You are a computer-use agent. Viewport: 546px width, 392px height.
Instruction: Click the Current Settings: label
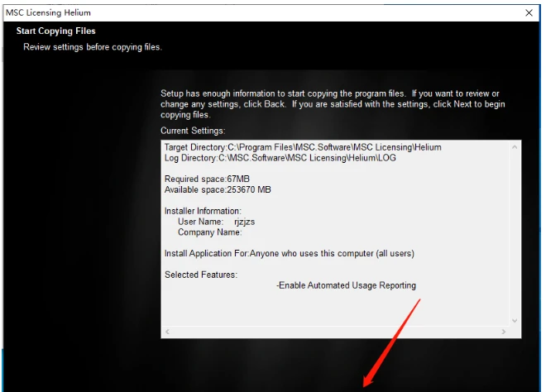pos(193,131)
